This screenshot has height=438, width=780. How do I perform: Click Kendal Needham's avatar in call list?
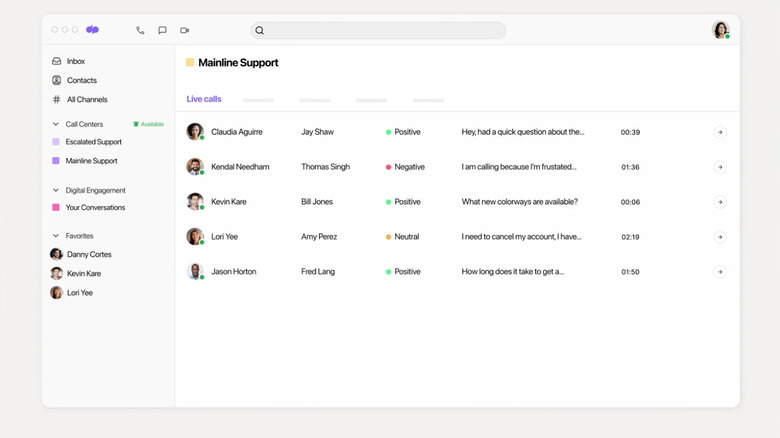tap(195, 167)
